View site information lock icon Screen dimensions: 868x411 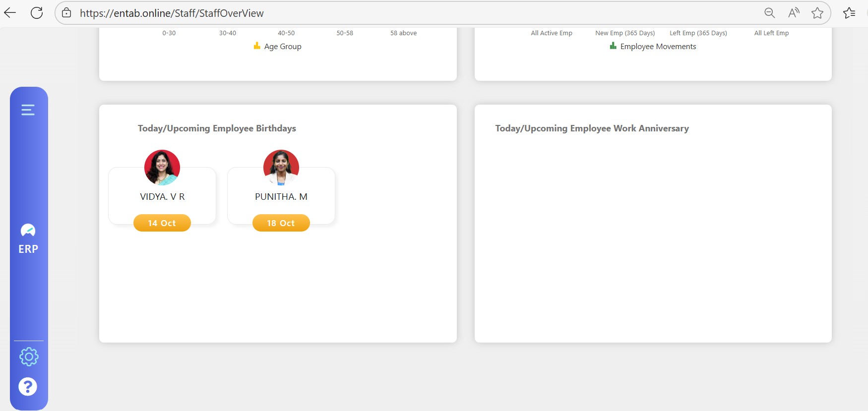(66, 13)
